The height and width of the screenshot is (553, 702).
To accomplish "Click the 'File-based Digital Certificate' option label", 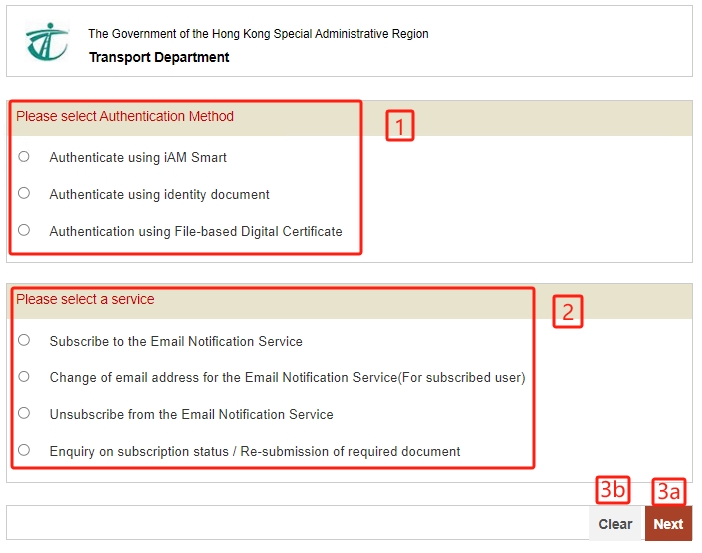I will click(x=196, y=231).
